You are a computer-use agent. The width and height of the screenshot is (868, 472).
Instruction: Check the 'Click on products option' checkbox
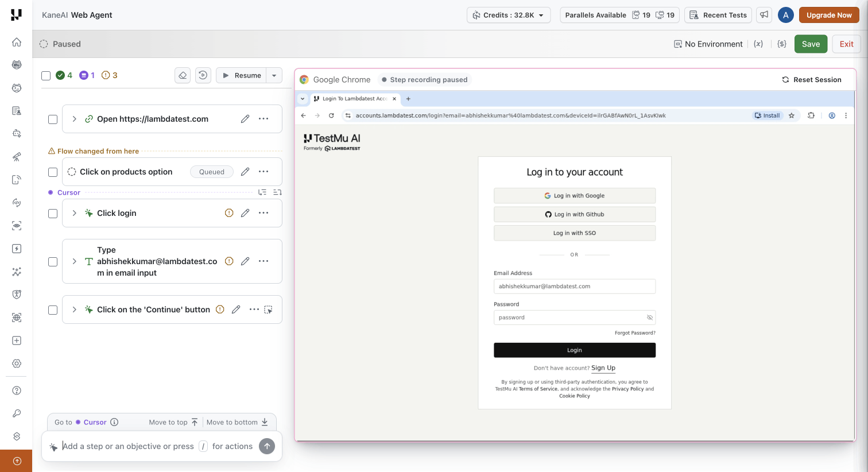coord(53,172)
